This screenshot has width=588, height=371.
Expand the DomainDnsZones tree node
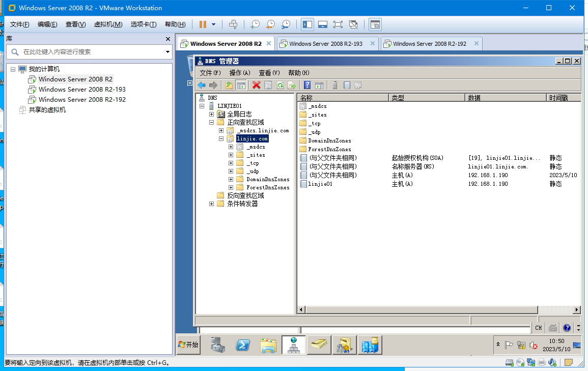(231, 180)
